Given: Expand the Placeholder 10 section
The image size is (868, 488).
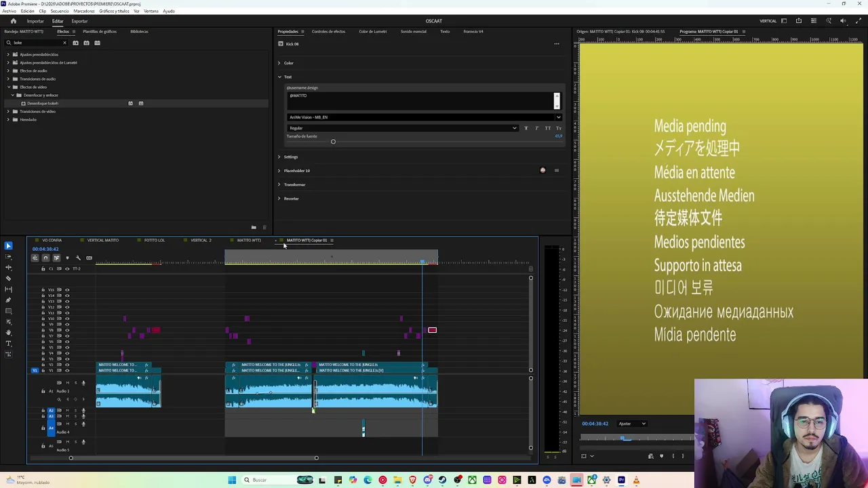Looking at the screenshot, I should (279, 171).
